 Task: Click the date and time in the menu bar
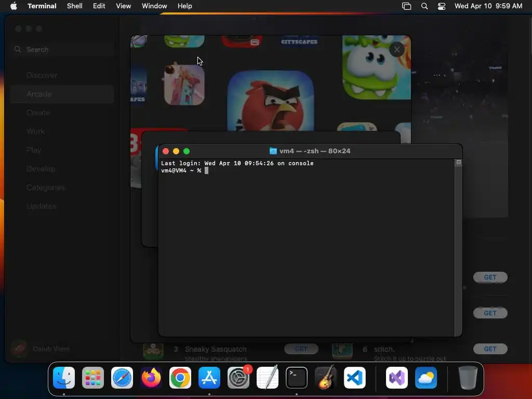(488, 6)
